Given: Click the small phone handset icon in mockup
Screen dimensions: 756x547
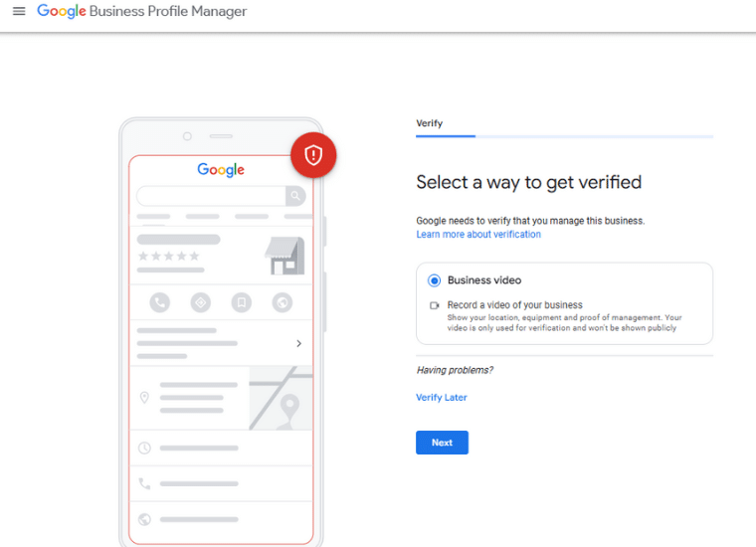Looking at the screenshot, I should click(144, 483).
